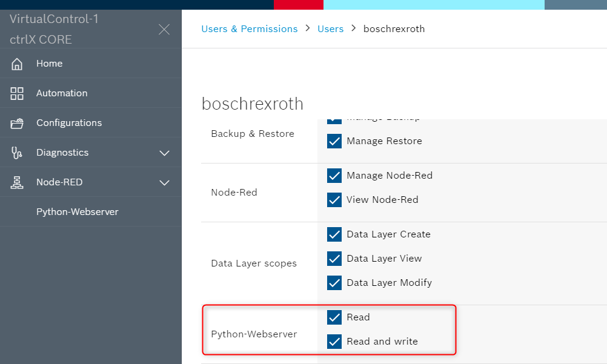This screenshot has width=607, height=364.
Task: Select the Home entry in navigation
Action: [x=49, y=63]
